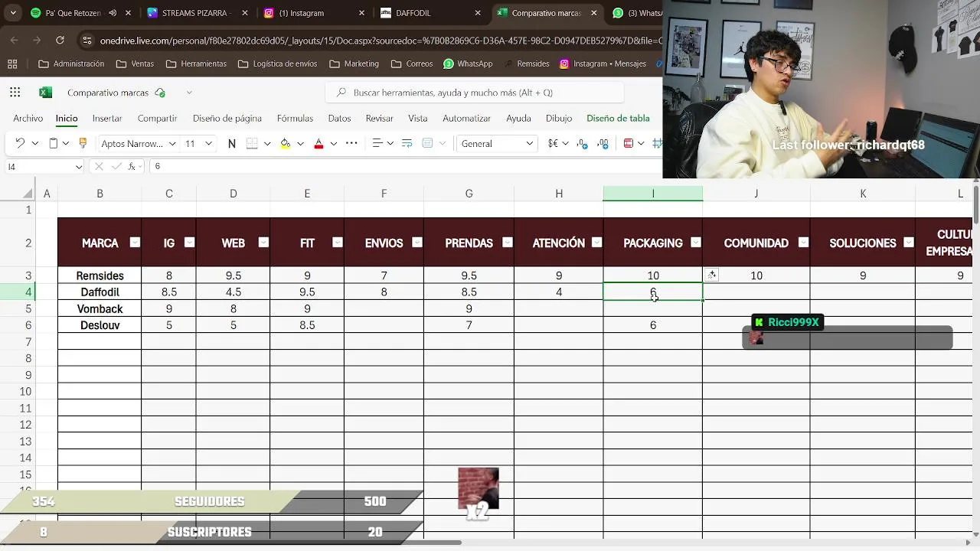
Task: Expand the Aptos Narrow font dropdown
Action: coord(172,143)
